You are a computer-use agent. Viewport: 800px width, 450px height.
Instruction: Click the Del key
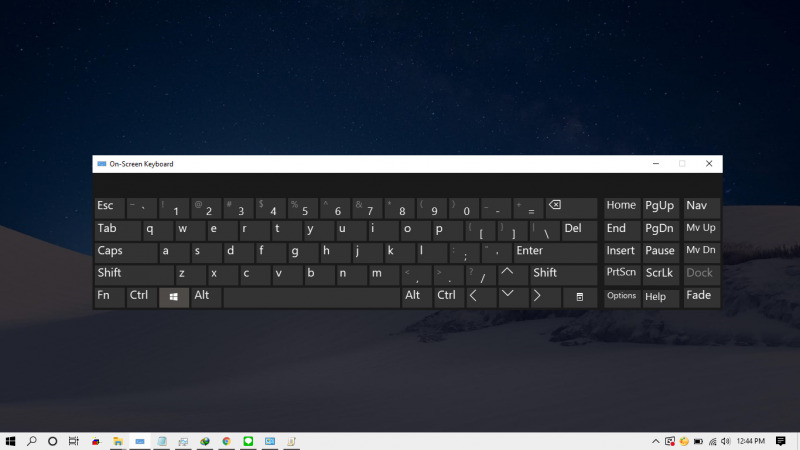click(579, 230)
